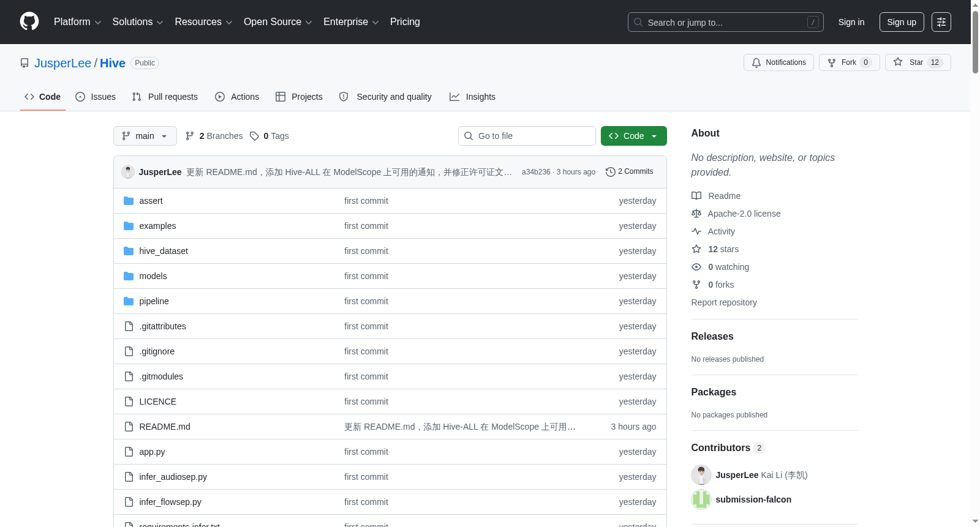Click the app.py file icon
980x527 pixels.
coord(129,452)
